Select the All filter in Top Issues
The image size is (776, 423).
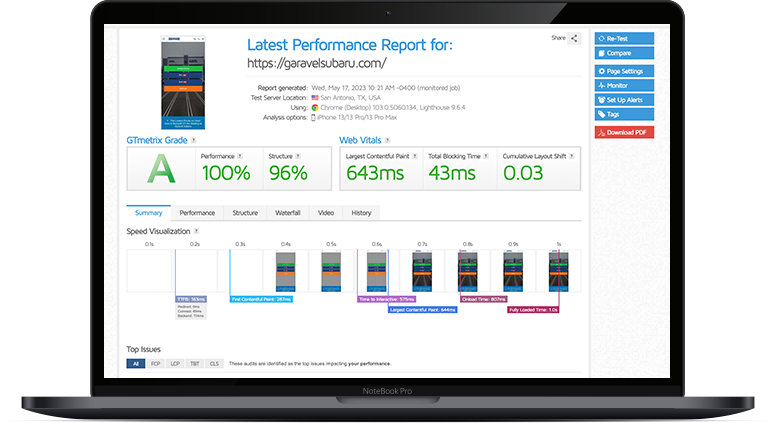coord(136,364)
